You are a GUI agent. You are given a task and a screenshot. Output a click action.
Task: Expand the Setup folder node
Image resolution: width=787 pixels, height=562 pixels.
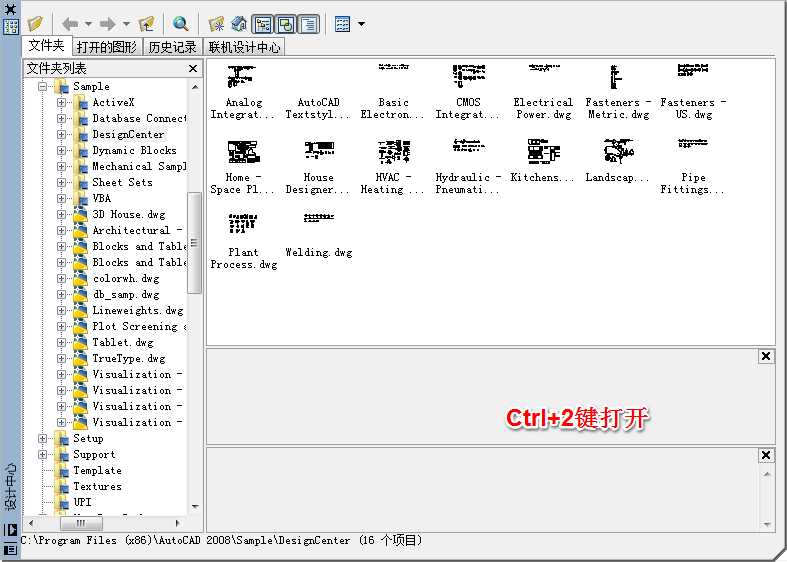(x=43, y=439)
